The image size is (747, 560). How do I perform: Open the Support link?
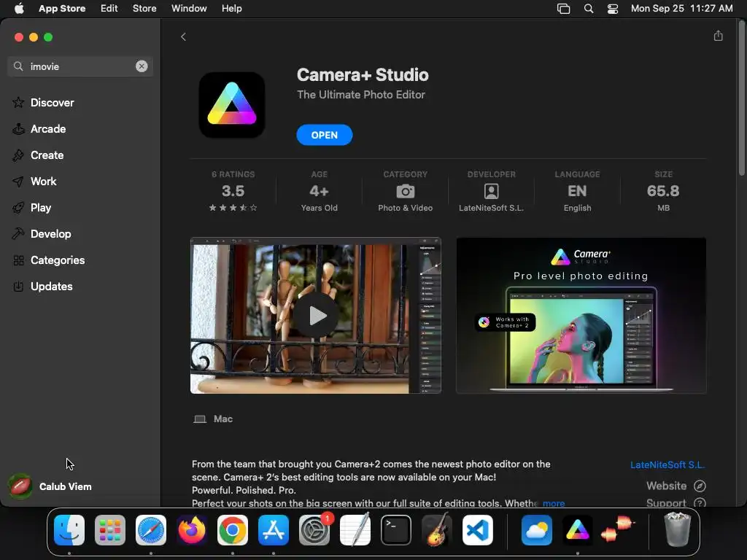pos(666,503)
